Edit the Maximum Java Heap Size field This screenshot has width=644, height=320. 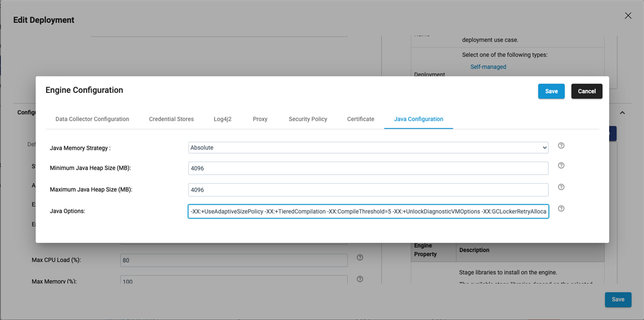coord(368,190)
